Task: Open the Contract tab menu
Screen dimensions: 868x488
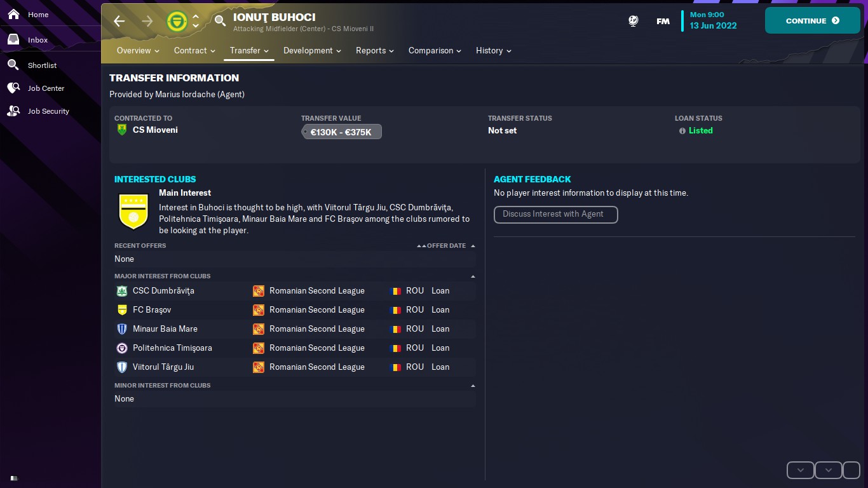Action: 194,51
